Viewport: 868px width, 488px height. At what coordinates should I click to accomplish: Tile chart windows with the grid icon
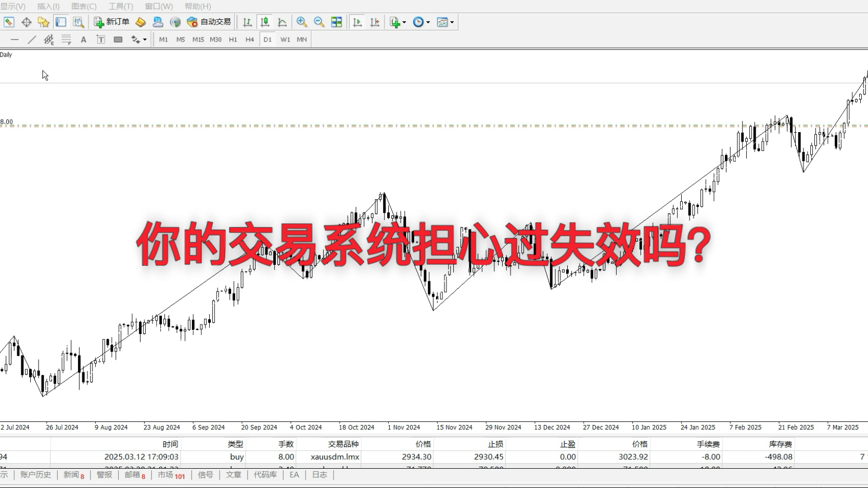coord(337,22)
